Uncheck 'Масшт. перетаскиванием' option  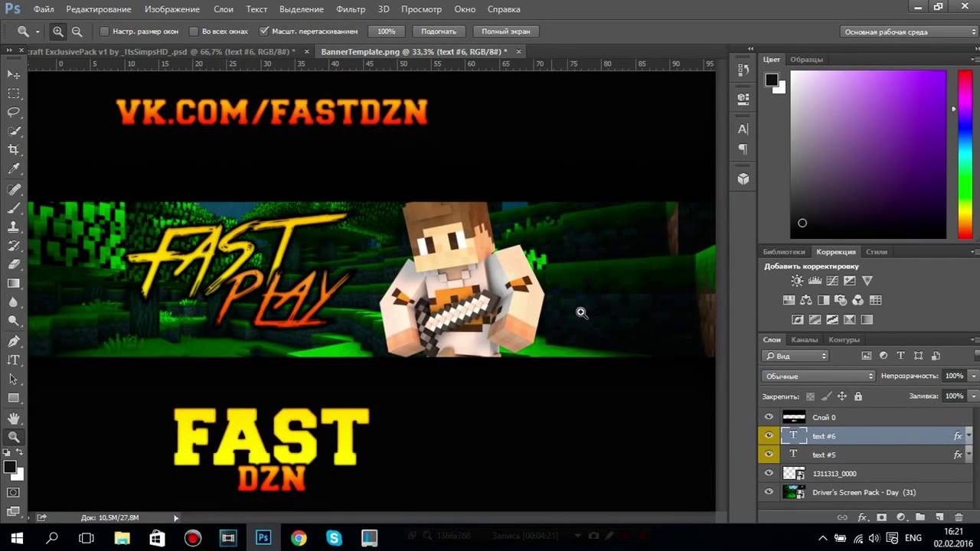pyautogui.click(x=264, y=31)
